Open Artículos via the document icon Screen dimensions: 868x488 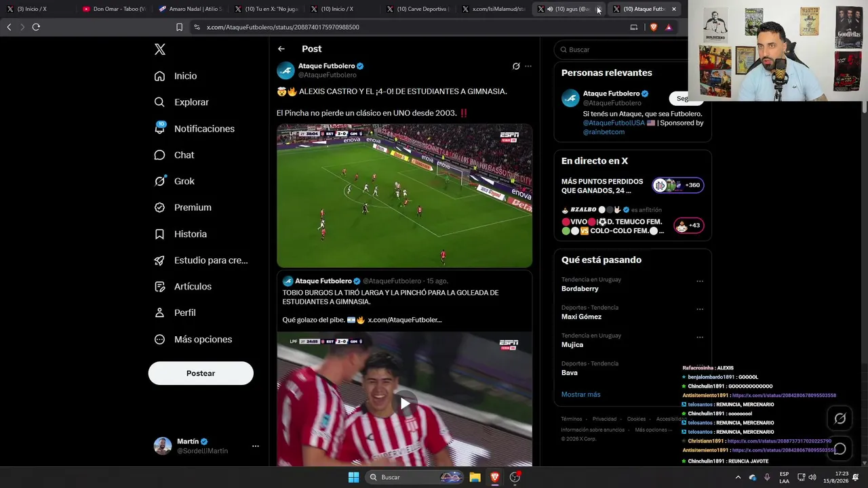[x=159, y=287]
